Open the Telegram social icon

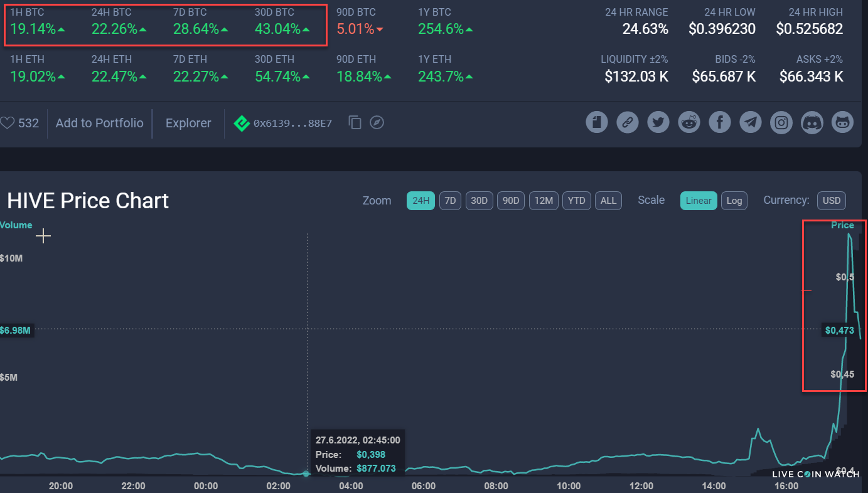751,122
